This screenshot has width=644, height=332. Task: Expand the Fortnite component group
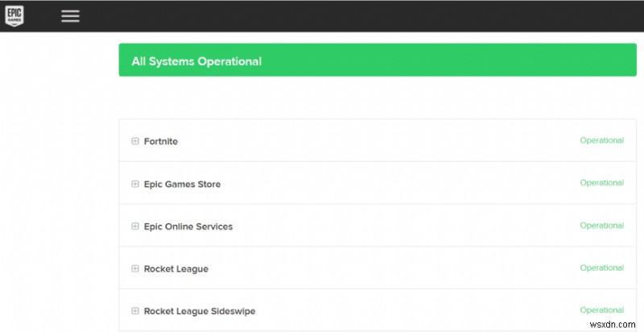point(134,141)
